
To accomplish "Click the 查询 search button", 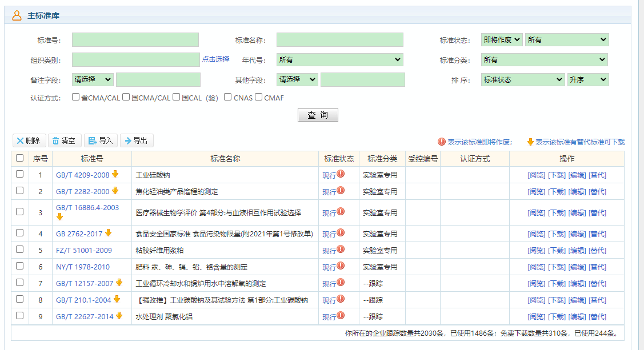I will 318,115.
